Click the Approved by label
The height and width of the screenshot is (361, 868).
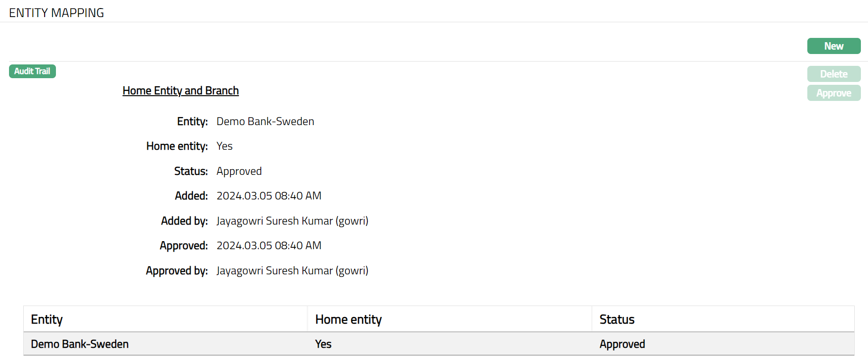[x=176, y=271]
